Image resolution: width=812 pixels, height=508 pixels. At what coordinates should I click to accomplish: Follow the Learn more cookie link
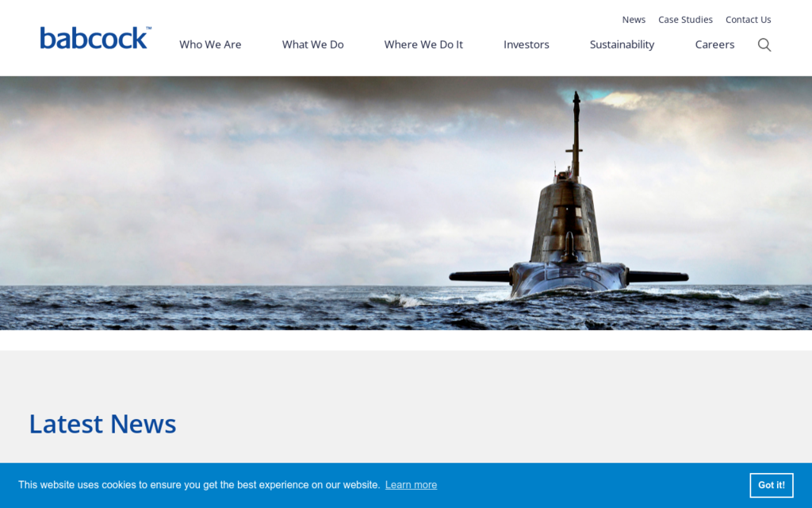click(x=411, y=485)
